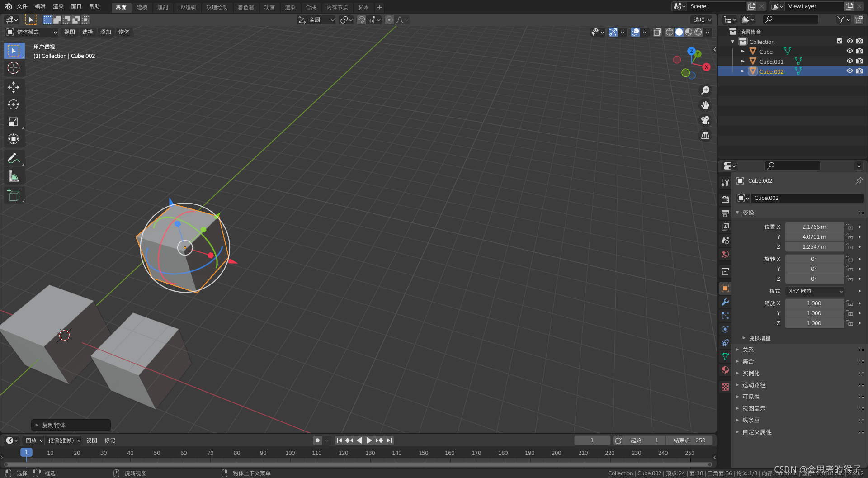Choose the Annotate pencil tool
868x478 pixels.
click(x=14, y=158)
